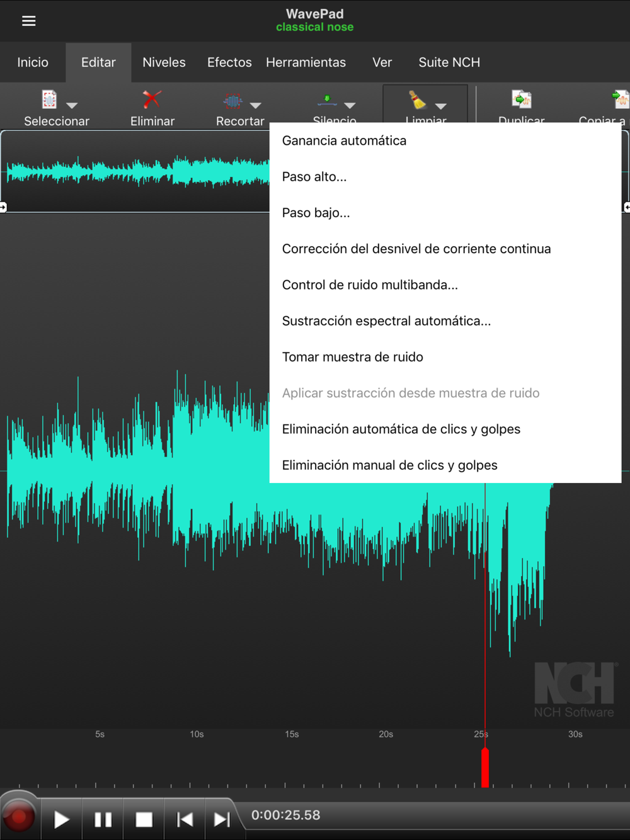The image size is (630, 840).
Task: Play the audio
Action: (62, 819)
